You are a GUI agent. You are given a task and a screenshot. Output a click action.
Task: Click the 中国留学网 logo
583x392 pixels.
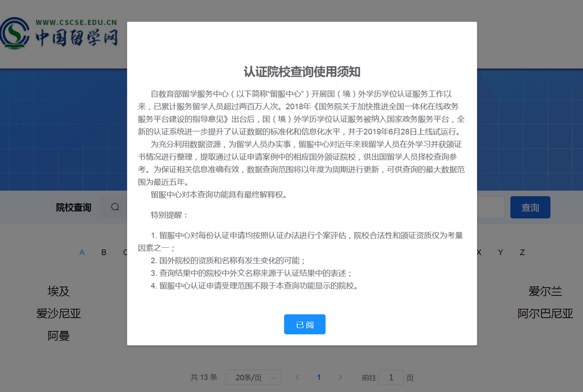59,34
